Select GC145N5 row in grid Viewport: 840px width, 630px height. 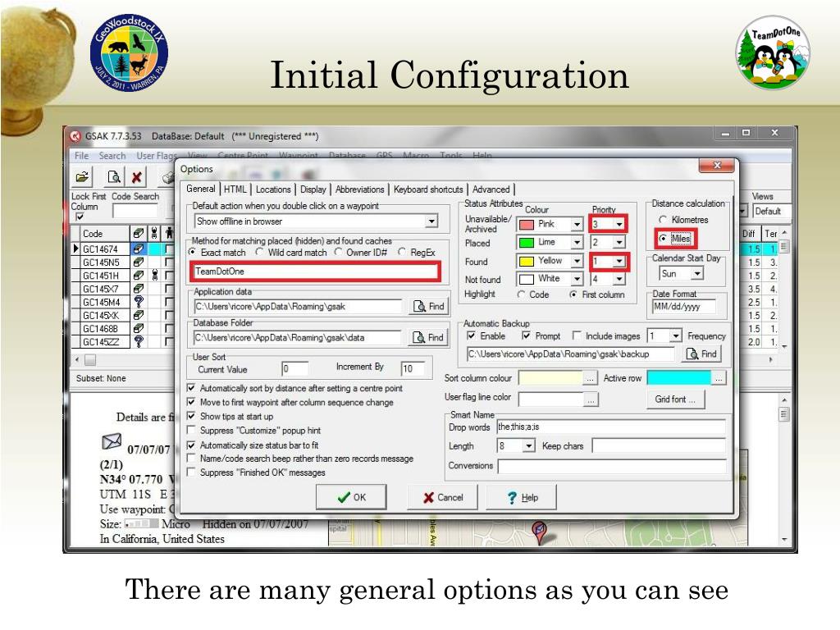(101, 262)
